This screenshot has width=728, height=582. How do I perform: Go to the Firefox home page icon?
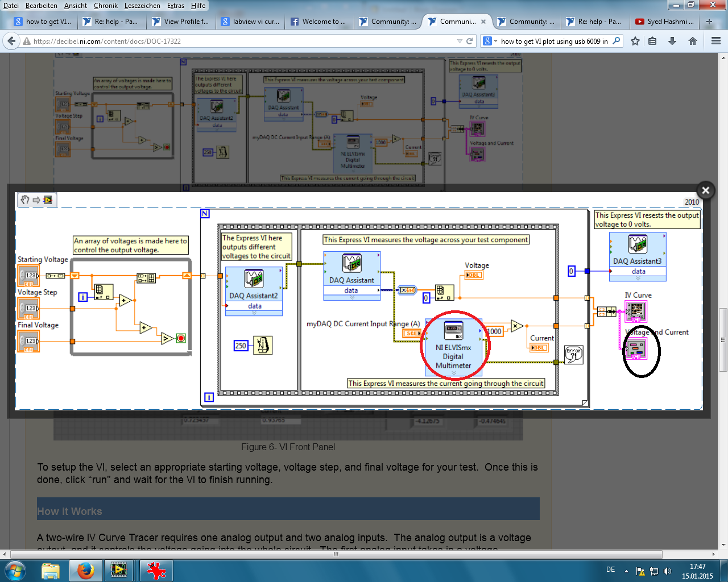pyautogui.click(x=692, y=41)
